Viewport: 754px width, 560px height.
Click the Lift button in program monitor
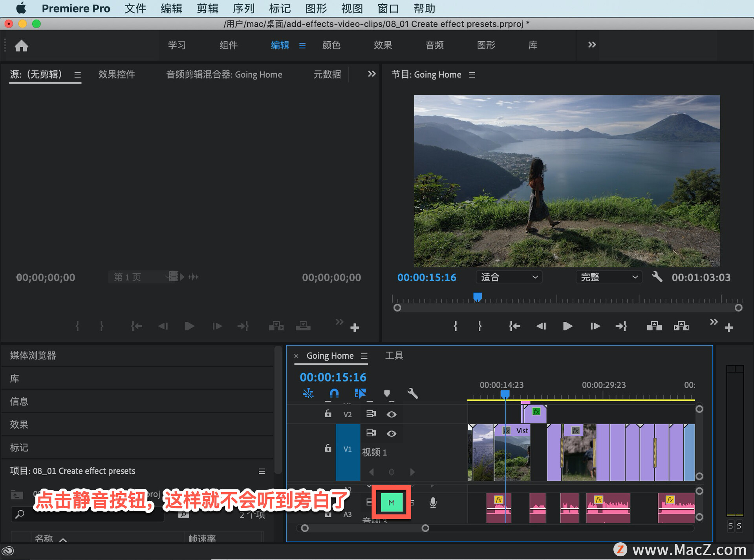654,326
